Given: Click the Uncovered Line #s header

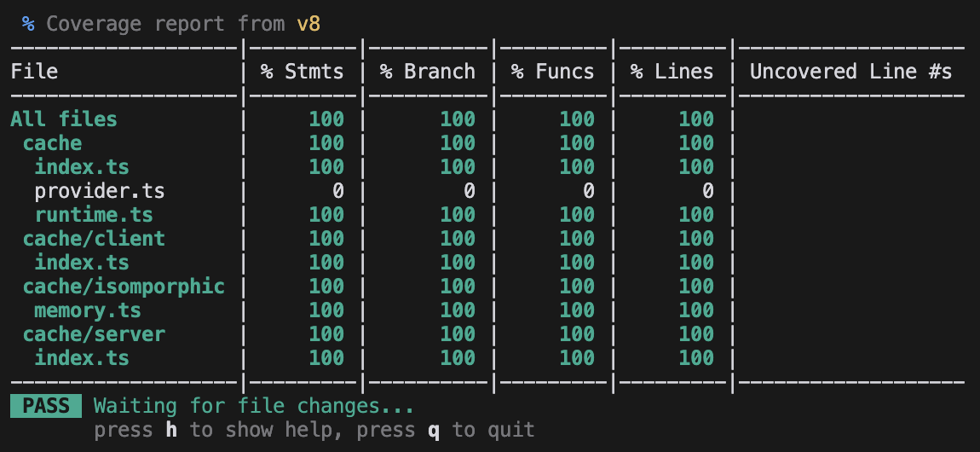Looking at the screenshot, I should pyautogui.click(x=850, y=72).
